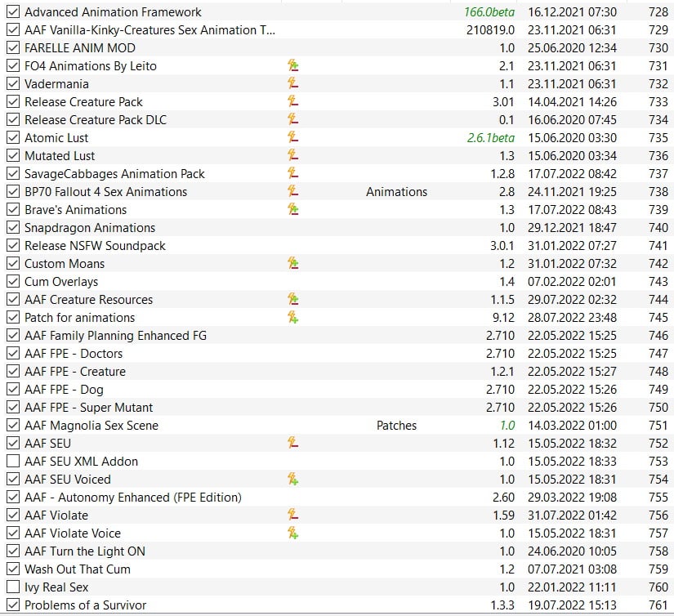Click priority number 753
The width and height of the screenshot is (674, 616).
pyautogui.click(x=658, y=462)
